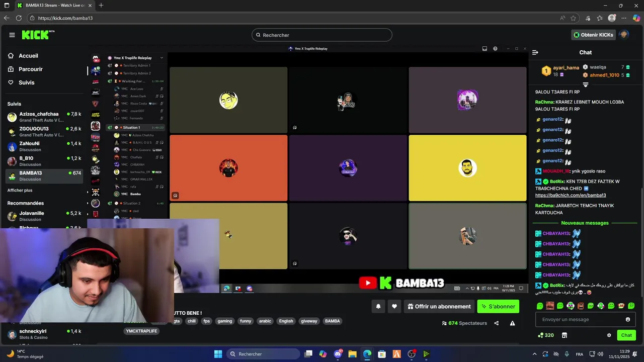Click Windows taskbar Rechercher search box

263,354
